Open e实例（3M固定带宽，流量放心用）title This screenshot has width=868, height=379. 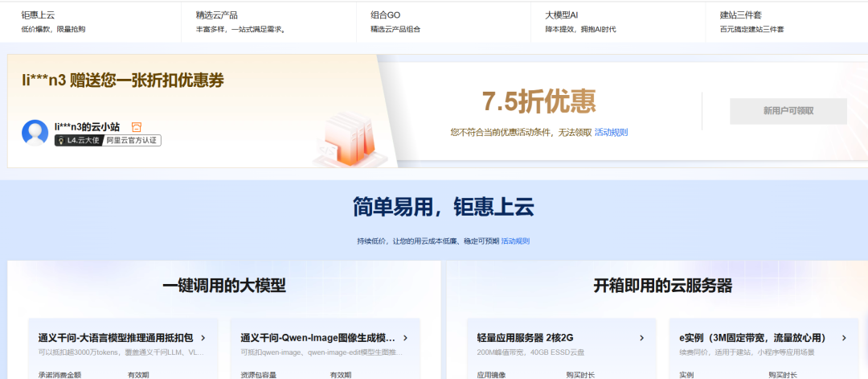[752, 338]
